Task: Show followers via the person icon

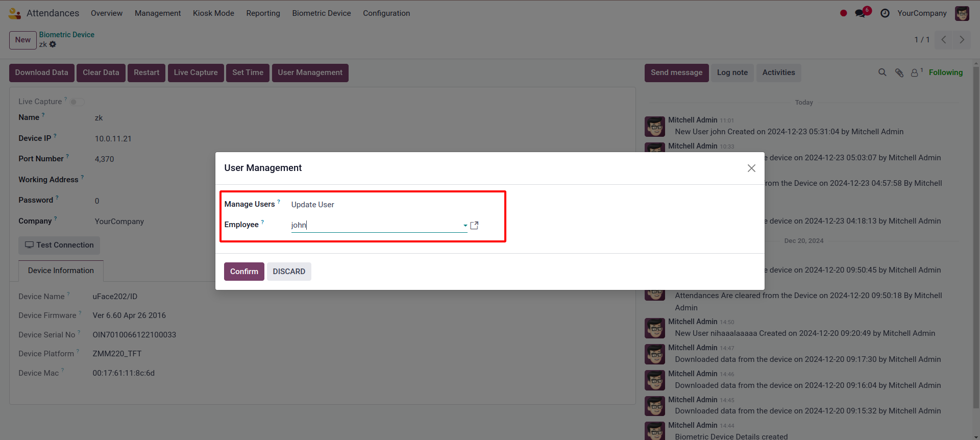Action: point(916,72)
